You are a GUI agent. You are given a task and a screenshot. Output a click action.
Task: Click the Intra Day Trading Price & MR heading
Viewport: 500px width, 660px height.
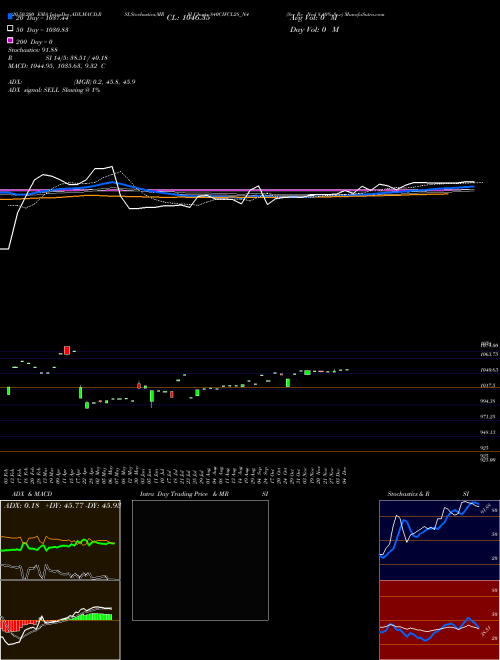(184, 494)
